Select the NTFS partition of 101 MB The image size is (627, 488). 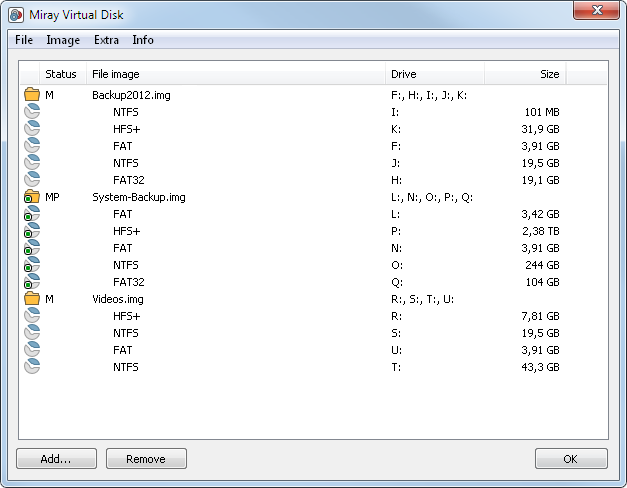click(313, 112)
